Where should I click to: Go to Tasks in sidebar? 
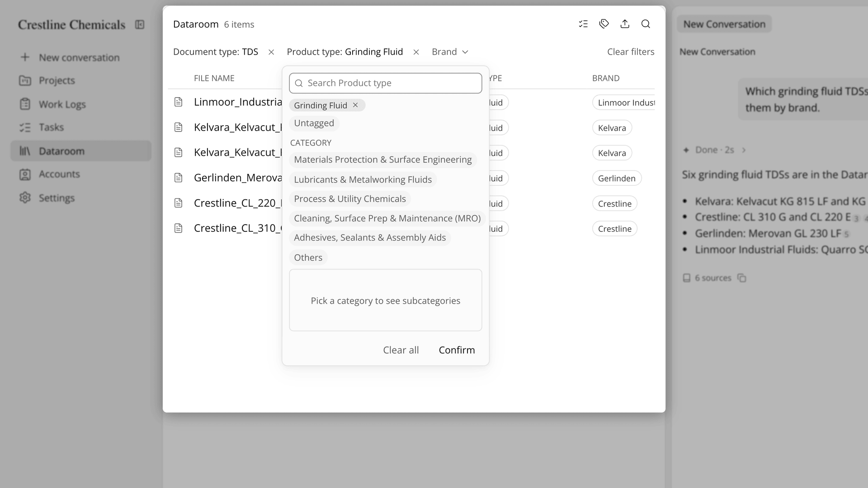(81, 127)
